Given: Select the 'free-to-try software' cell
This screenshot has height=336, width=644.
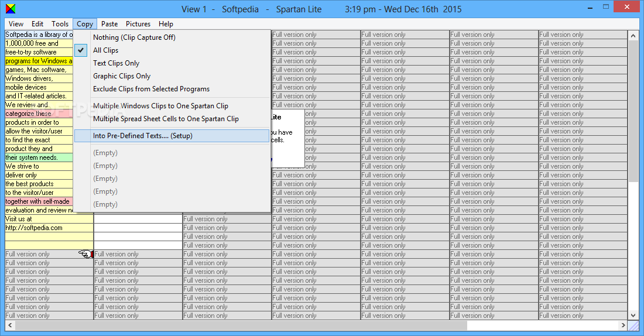Looking at the screenshot, I should coord(39,52).
